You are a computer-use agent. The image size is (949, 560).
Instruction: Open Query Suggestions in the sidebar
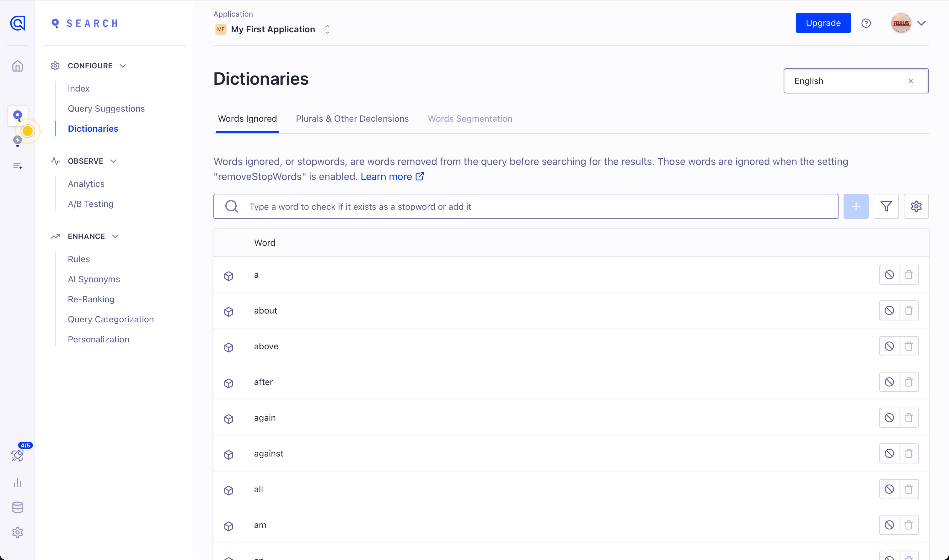pyautogui.click(x=106, y=109)
